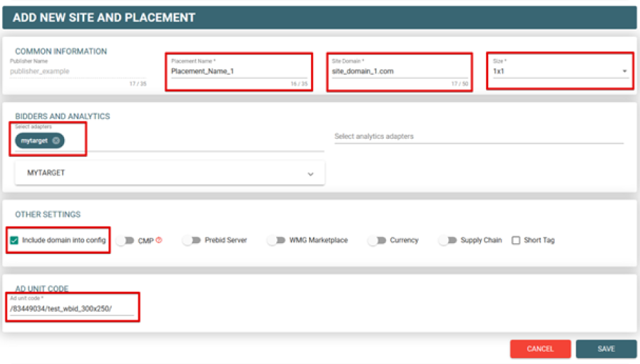Enable the Supply Chain switch
The height and width of the screenshot is (364, 640).
point(448,240)
